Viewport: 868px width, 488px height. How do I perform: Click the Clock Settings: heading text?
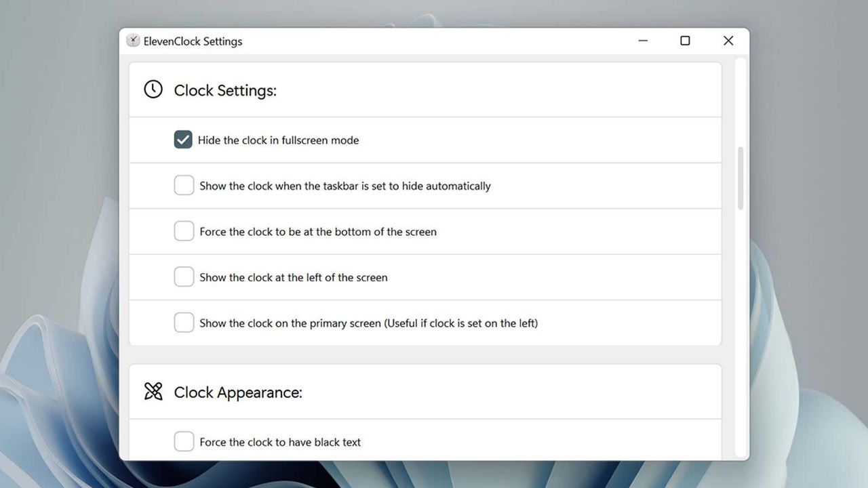tap(225, 91)
